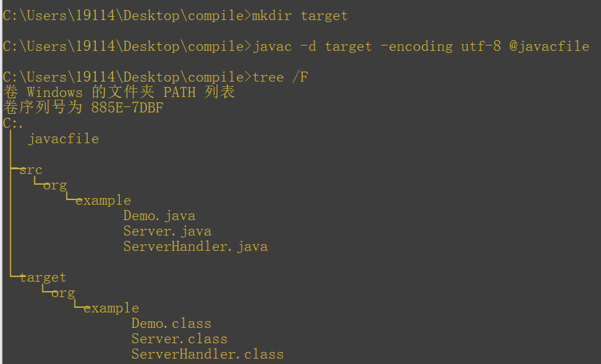
Task: Select Server.class file name
Action: click(x=180, y=339)
